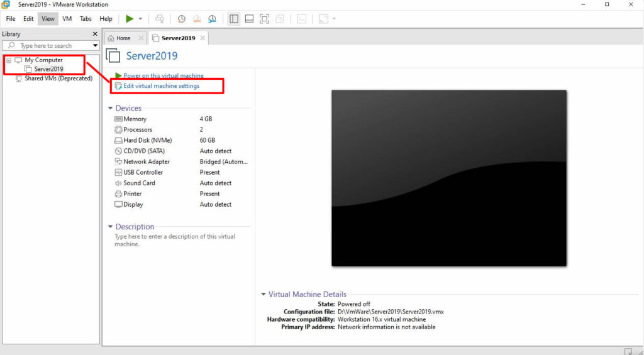Image resolution: width=644 pixels, height=355 pixels.
Task: Toggle the thumbnail bar view icon
Action: (249, 19)
